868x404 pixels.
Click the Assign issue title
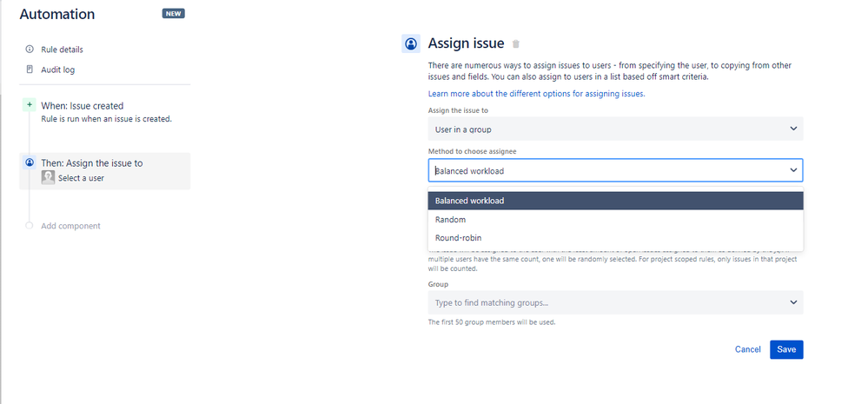click(x=466, y=43)
